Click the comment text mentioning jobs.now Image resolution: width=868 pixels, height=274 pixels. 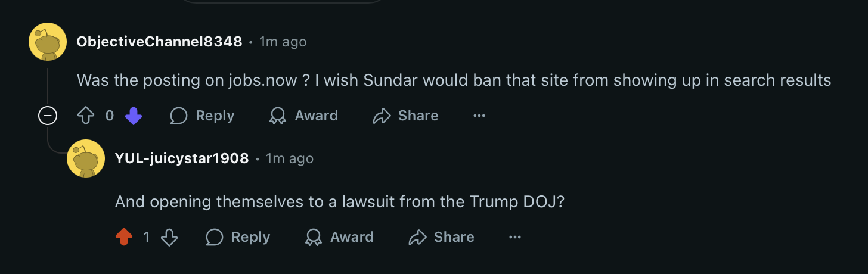(454, 80)
